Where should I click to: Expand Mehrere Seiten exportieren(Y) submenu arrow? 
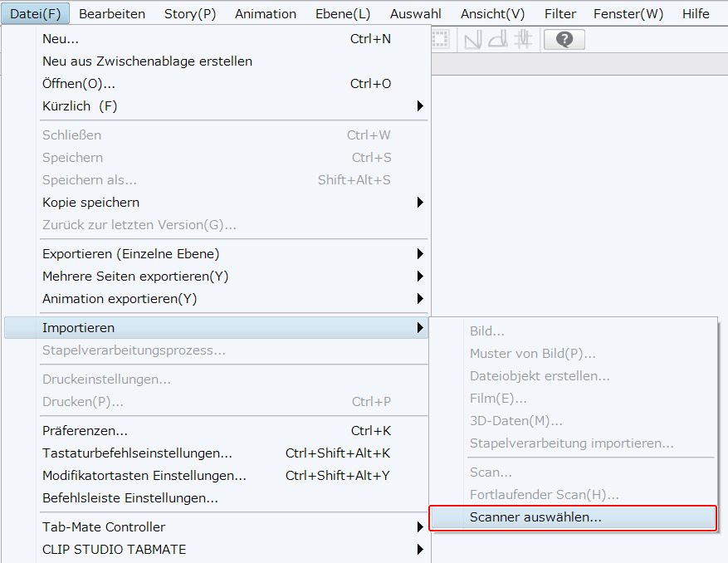[420, 277]
